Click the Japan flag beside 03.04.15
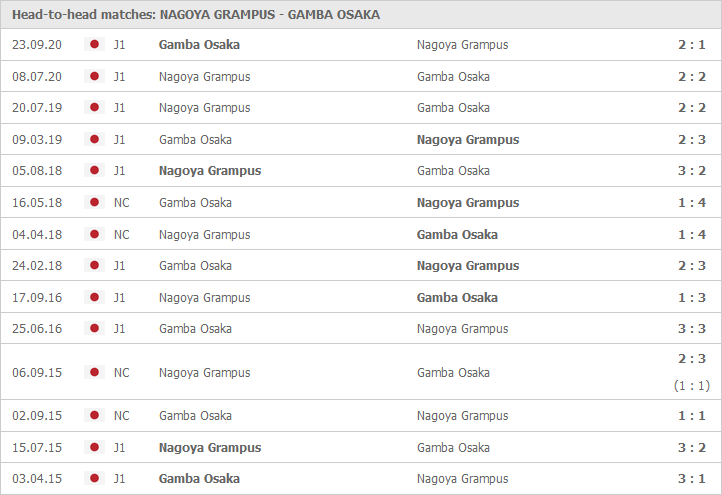The width and height of the screenshot is (722, 495). pyautogui.click(x=94, y=478)
